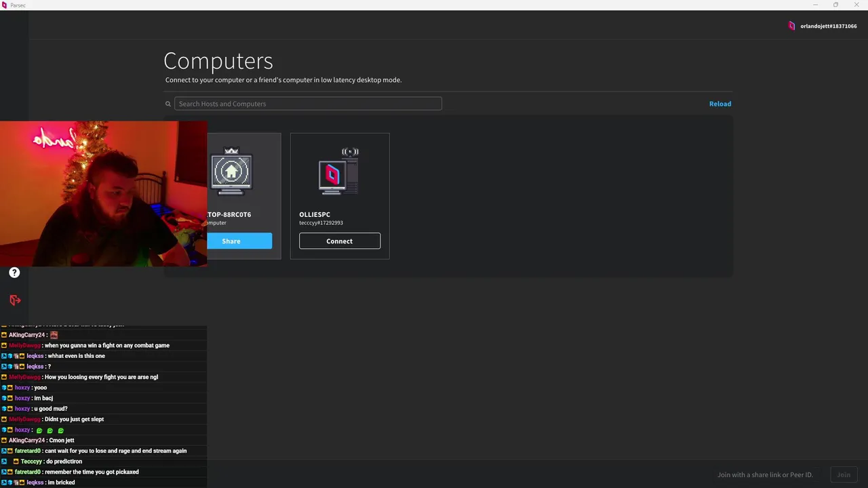Click the Parsec avatar icon beside the username

pos(791,26)
